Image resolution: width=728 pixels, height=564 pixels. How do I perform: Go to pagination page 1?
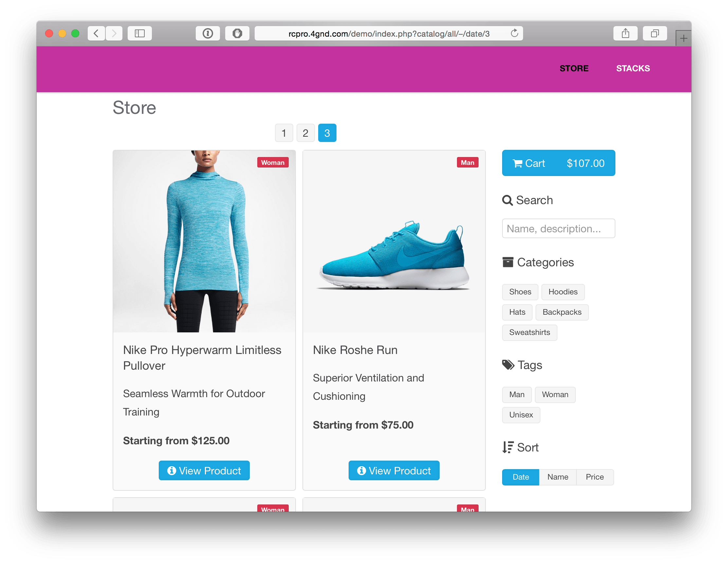coord(284,133)
